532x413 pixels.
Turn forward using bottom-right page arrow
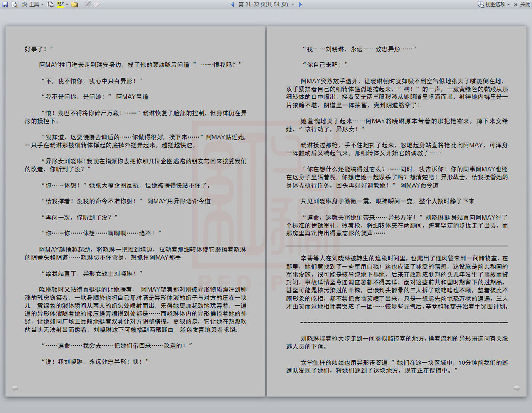point(517,388)
